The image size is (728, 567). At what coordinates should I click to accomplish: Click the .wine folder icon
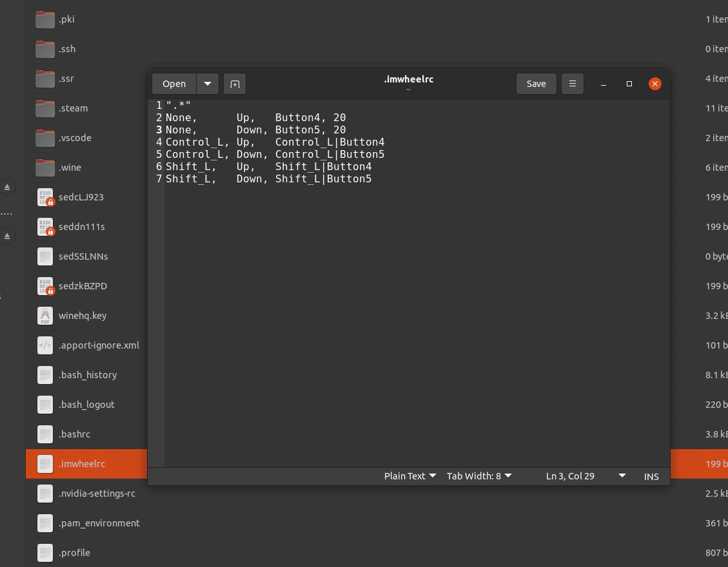pos(44,168)
